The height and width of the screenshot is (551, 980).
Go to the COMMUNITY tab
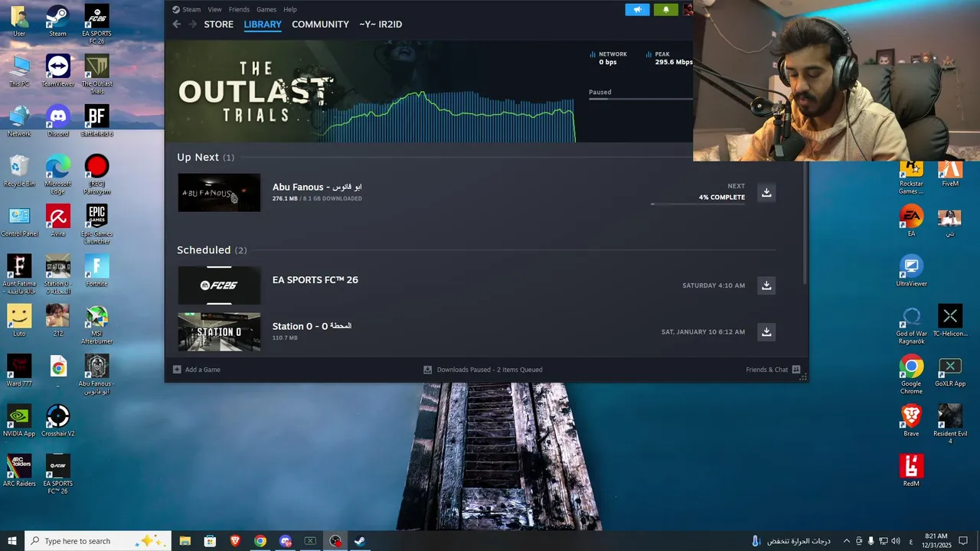[x=320, y=24]
